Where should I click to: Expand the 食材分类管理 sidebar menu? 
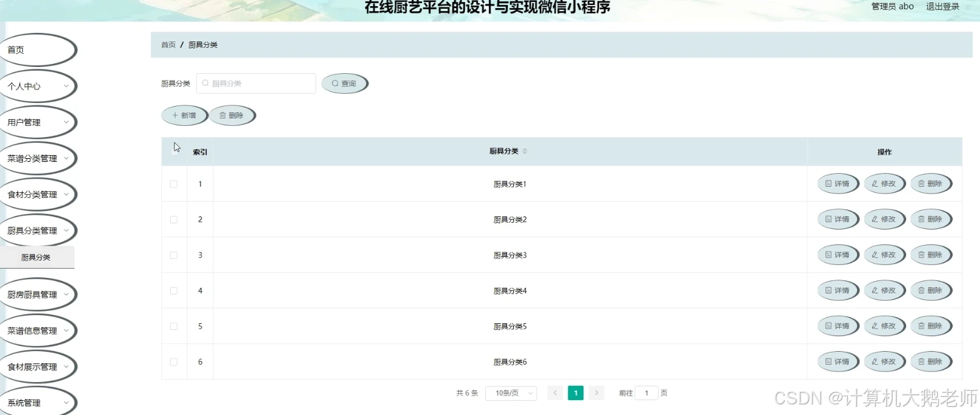[37, 194]
